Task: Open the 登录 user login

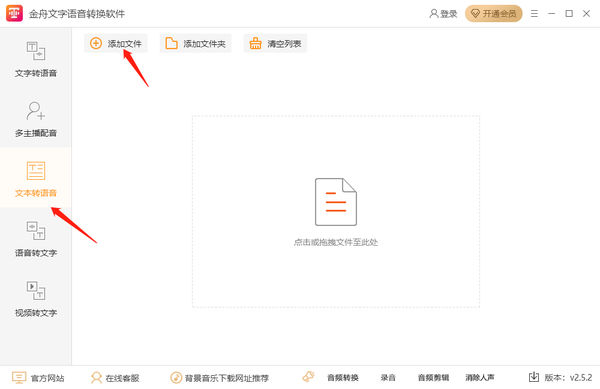Action: point(443,14)
